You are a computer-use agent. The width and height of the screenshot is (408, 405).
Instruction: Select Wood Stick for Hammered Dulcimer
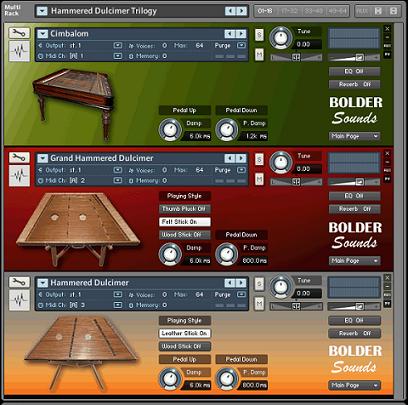[x=185, y=346]
